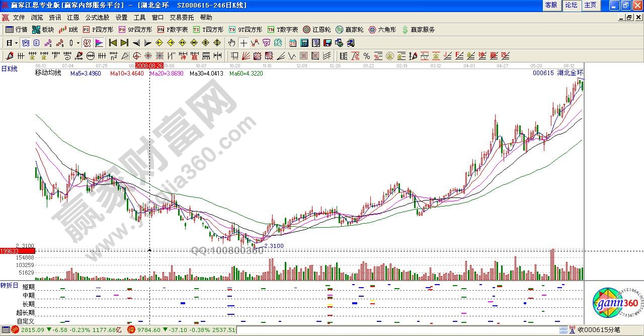Click the 论坛 forum button

[571, 5]
